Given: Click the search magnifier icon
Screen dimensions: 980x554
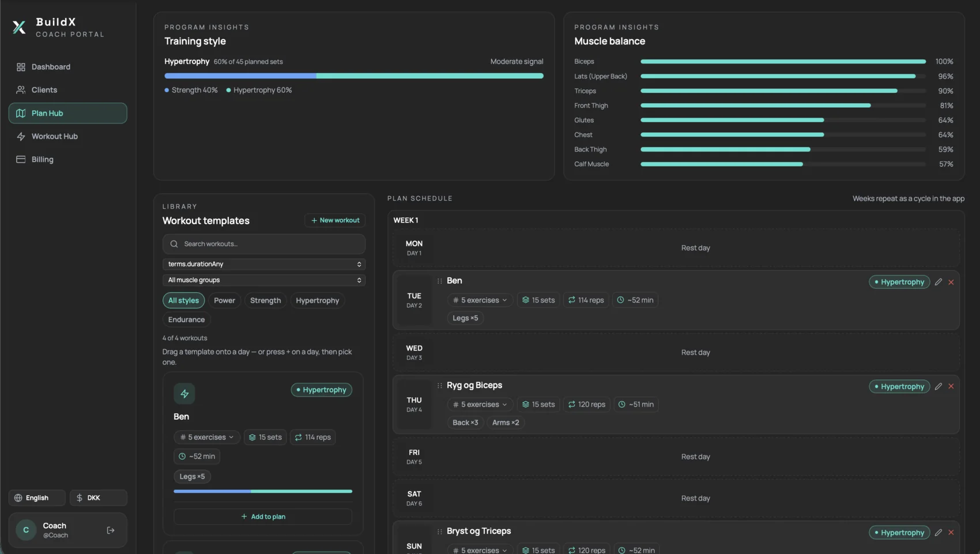Looking at the screenshot, I should point(174,244).
